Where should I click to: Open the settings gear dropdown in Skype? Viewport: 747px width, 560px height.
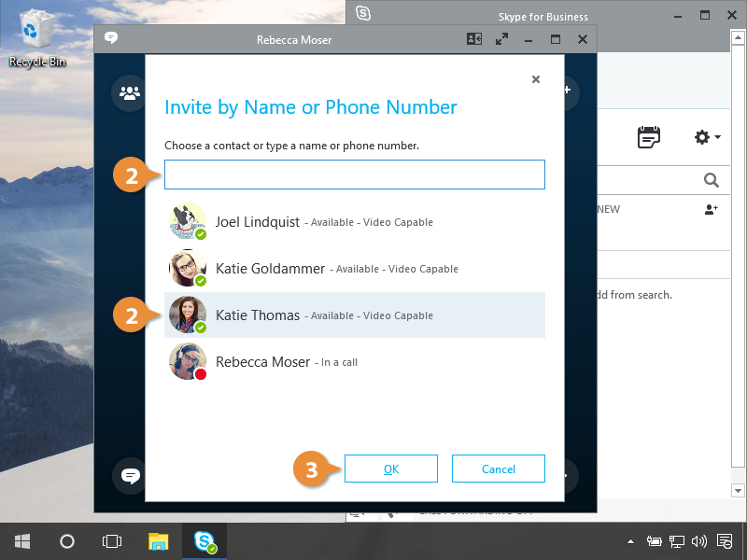[707, 137]
